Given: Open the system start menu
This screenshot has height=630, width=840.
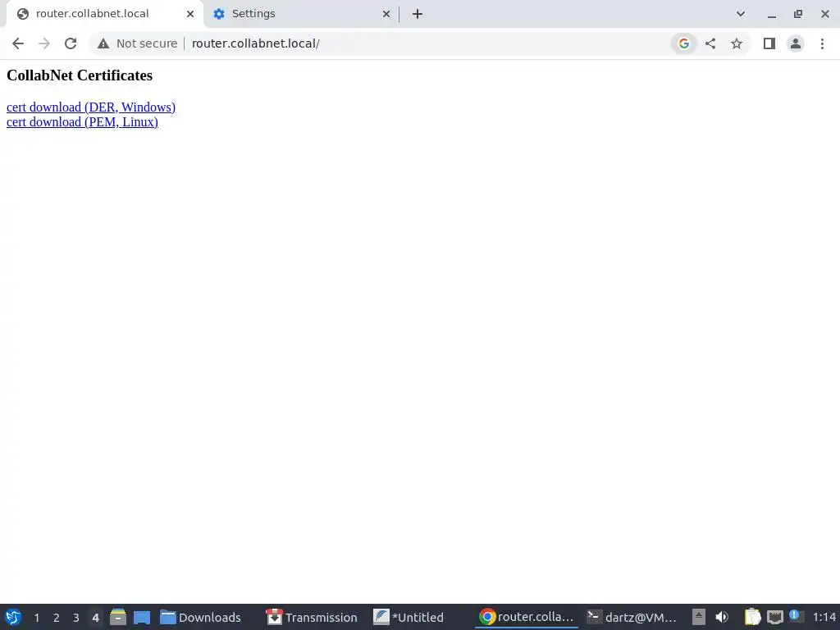Looking at the screenshot, I should pos(13,617).
